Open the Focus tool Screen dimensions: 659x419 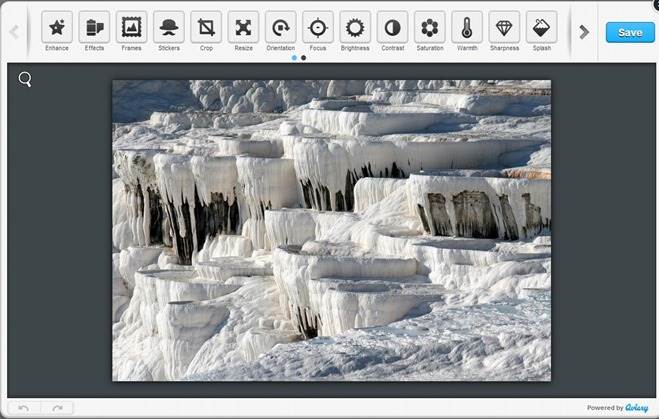pyautogui.click(x=318, y=28)
